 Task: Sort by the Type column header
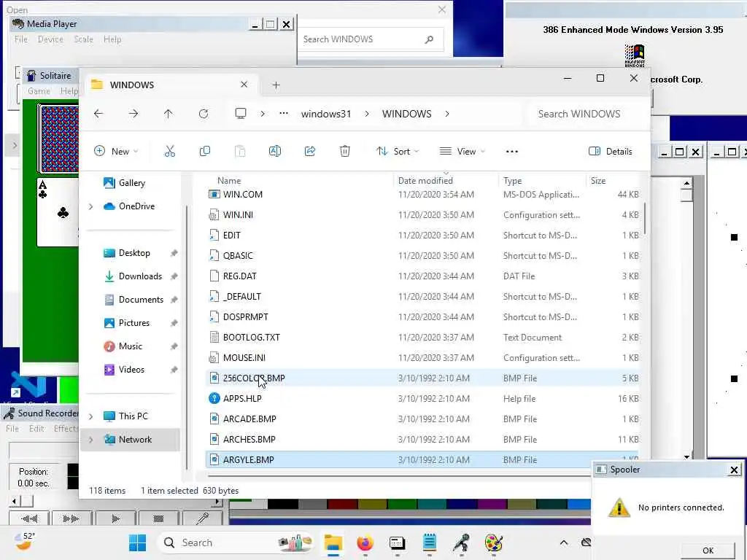pyautogui.click(x=513, y=181)
